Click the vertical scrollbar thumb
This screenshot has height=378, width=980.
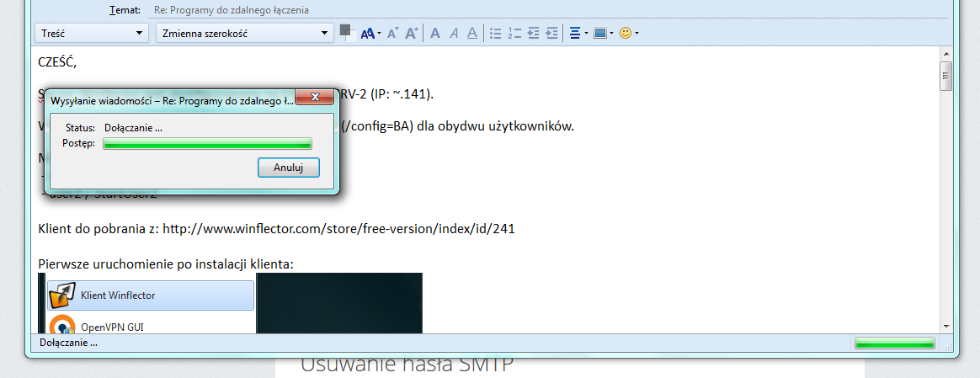click(946, 77)
